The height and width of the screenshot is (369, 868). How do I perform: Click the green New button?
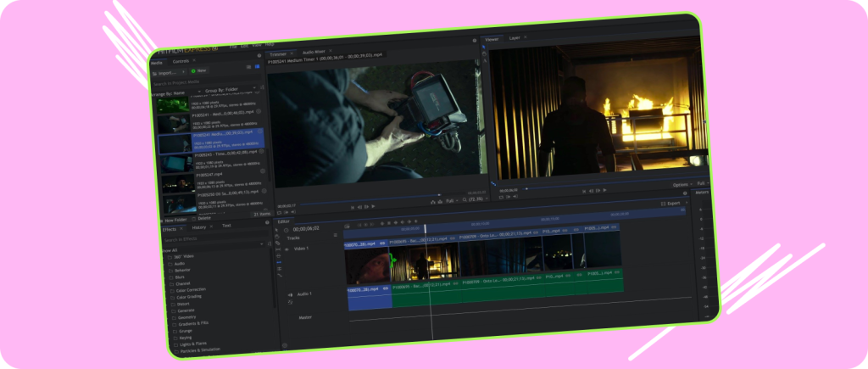(198, 70)
